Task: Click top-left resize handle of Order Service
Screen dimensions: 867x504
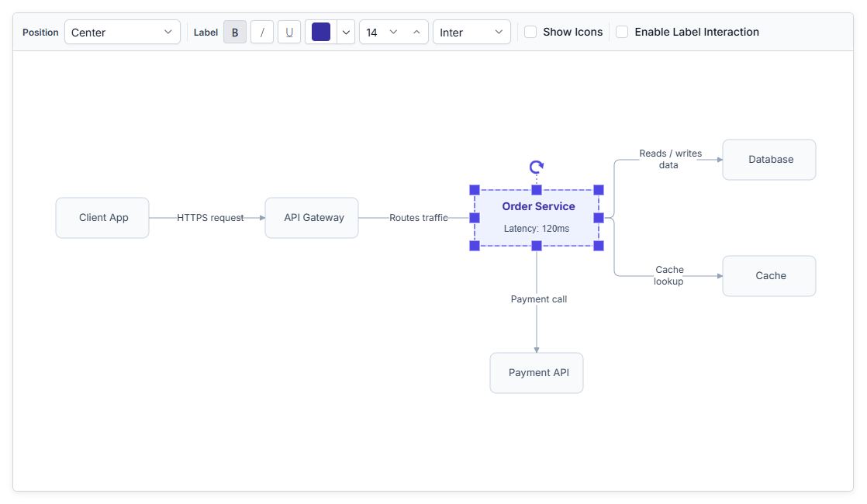Action: point(475,190)
